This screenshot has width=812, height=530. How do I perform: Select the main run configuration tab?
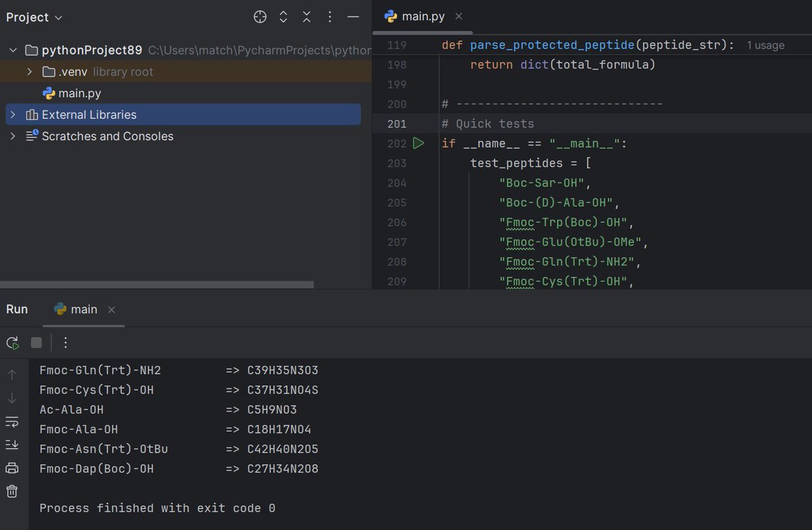point(84,309)
